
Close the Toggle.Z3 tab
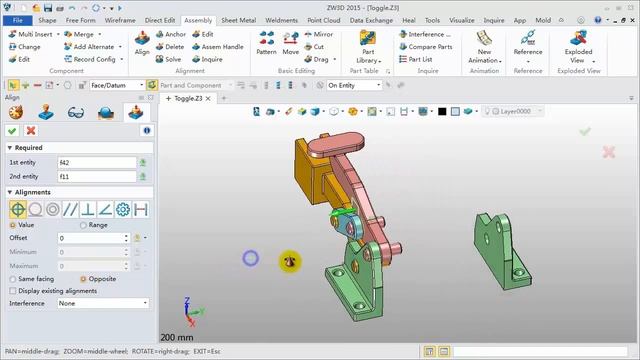pyautogui.click(x=208, y=98)
